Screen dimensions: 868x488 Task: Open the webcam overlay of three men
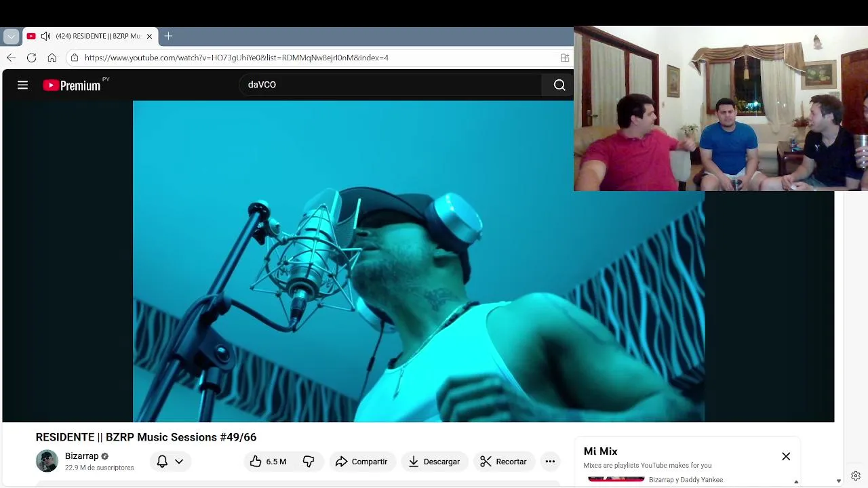pyautogui.click(x=721, y=108)
